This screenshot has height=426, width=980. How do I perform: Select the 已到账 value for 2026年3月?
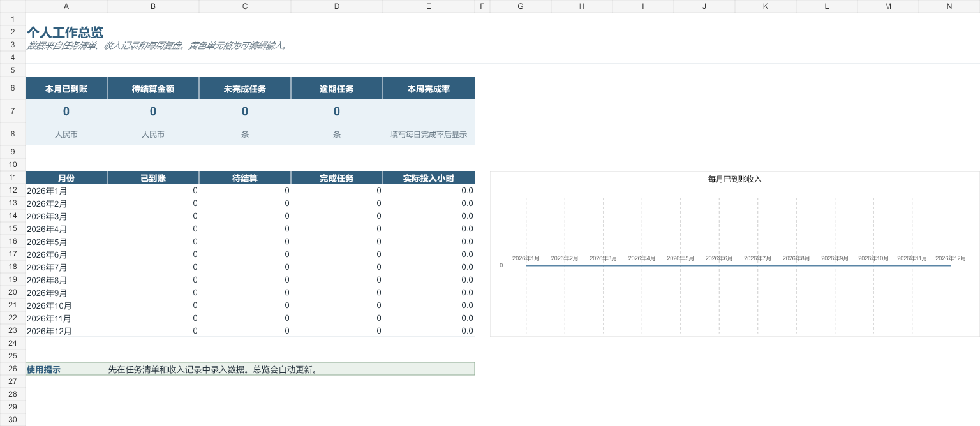pos(153,216)
